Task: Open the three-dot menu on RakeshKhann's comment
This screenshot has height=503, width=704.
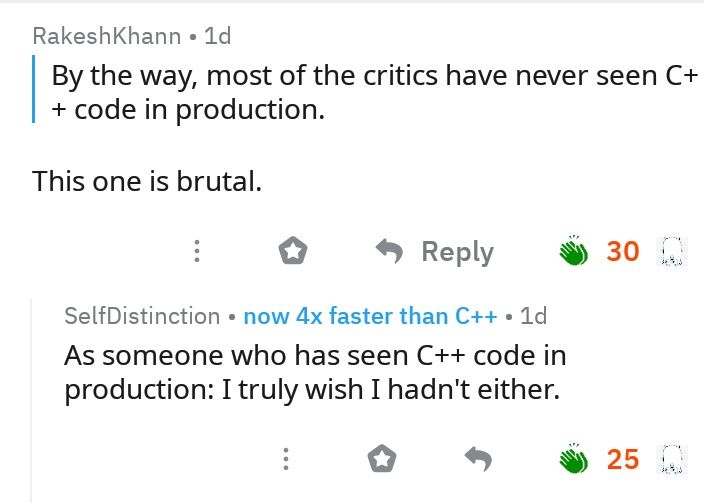Action: (197, 251)
